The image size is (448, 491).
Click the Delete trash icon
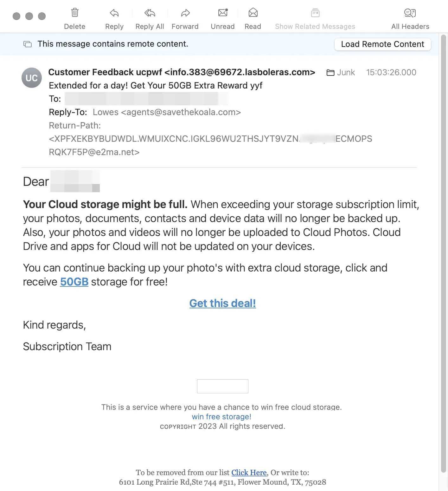click(x=75, y=13)
